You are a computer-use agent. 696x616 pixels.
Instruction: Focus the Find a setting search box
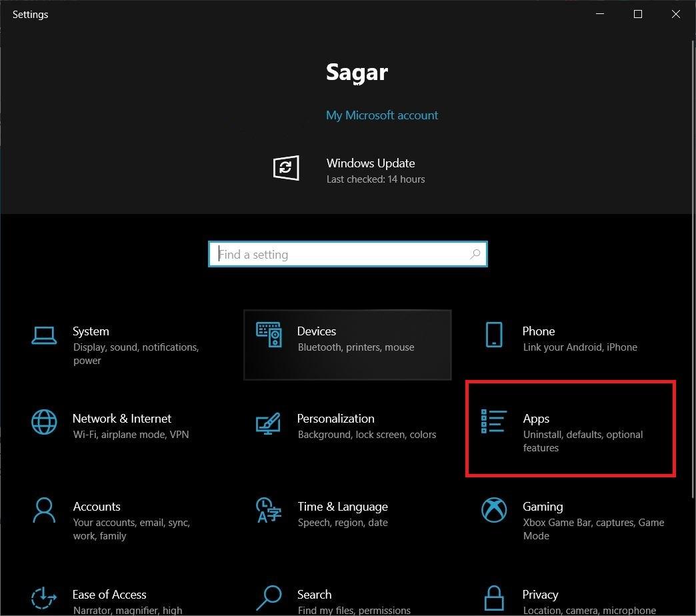coord(340,254)
